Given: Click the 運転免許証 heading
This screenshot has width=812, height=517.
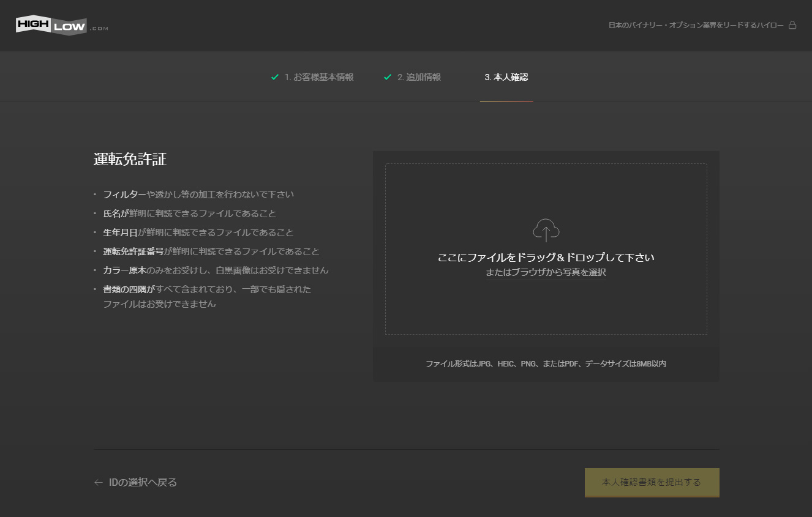Looking at the screenshot, I should 130,159.
